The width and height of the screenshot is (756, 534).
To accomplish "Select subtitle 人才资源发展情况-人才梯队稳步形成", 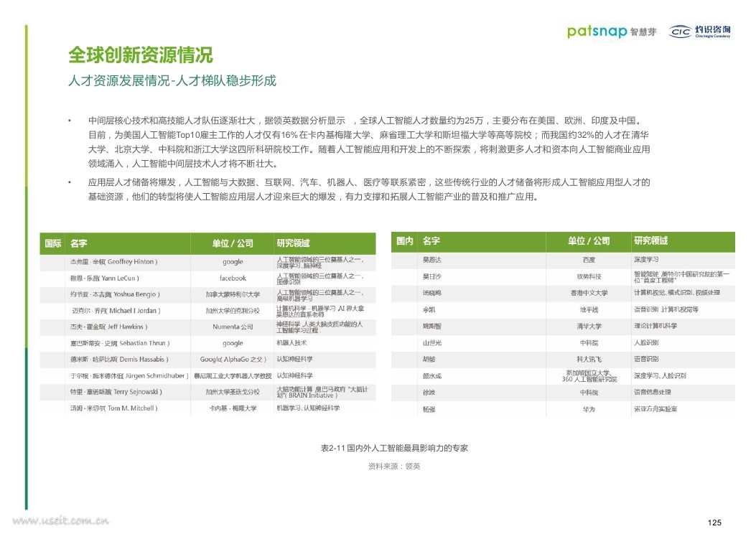I will [172, 80].
